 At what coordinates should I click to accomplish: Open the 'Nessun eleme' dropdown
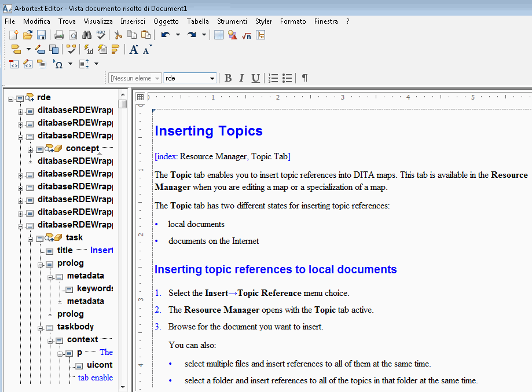(x=135, y=78)
